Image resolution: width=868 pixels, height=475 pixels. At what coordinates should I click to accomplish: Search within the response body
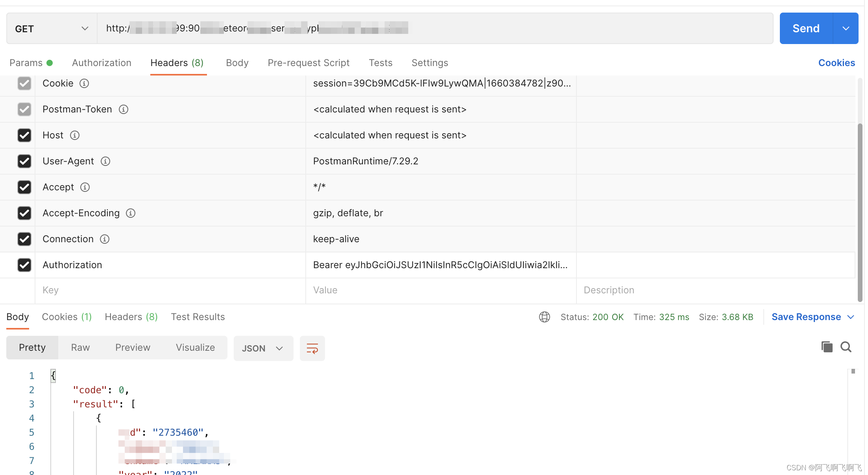coord(846,347)
